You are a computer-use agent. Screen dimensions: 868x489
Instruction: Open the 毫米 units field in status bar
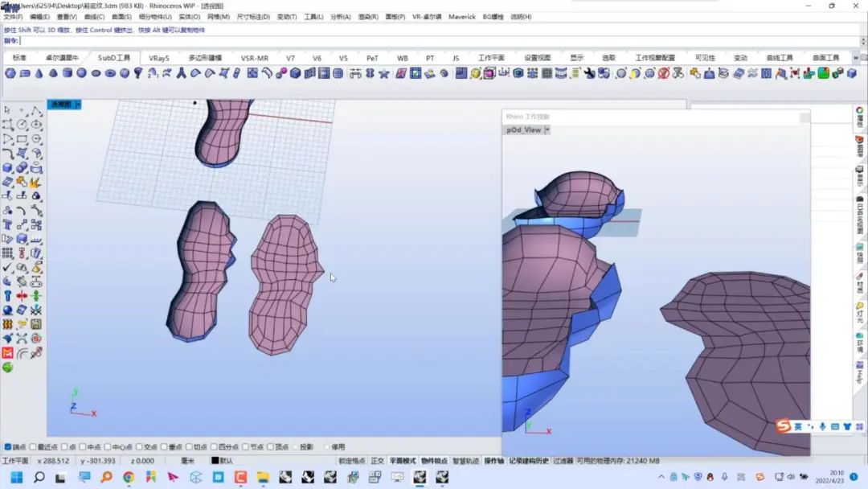[187, 461]
